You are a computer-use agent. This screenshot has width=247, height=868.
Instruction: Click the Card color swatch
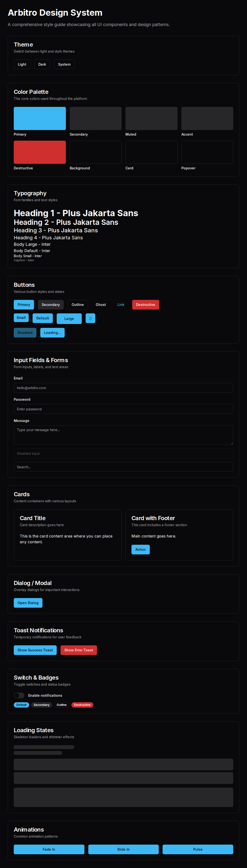pos(151,152)
